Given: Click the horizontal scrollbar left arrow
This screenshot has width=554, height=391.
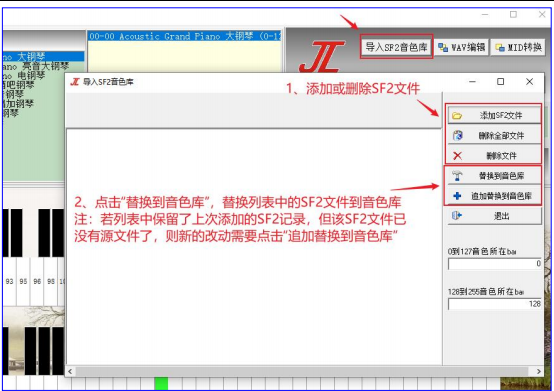Looking at the screenshot, I should 70,371.
